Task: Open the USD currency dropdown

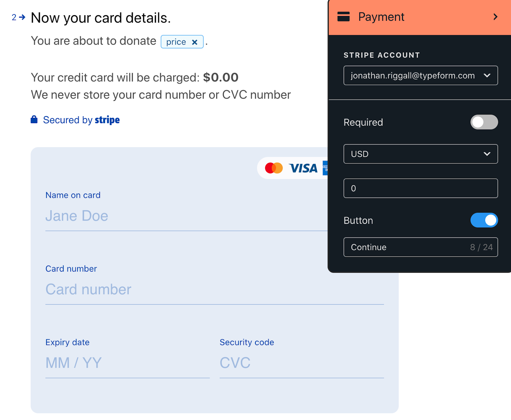Action: (420, 154)
